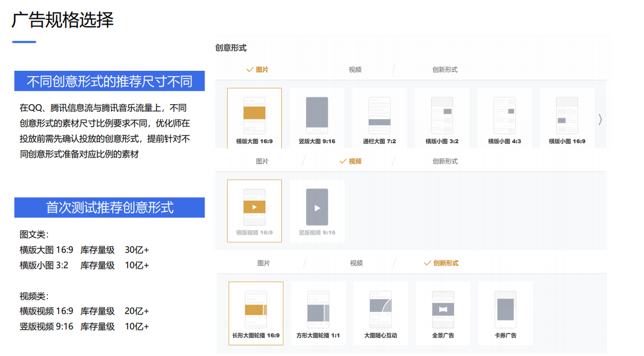Toggle the checkmark beside 图片
The width and height of the screenshot is (644, 356).
(x=257, y=69)
